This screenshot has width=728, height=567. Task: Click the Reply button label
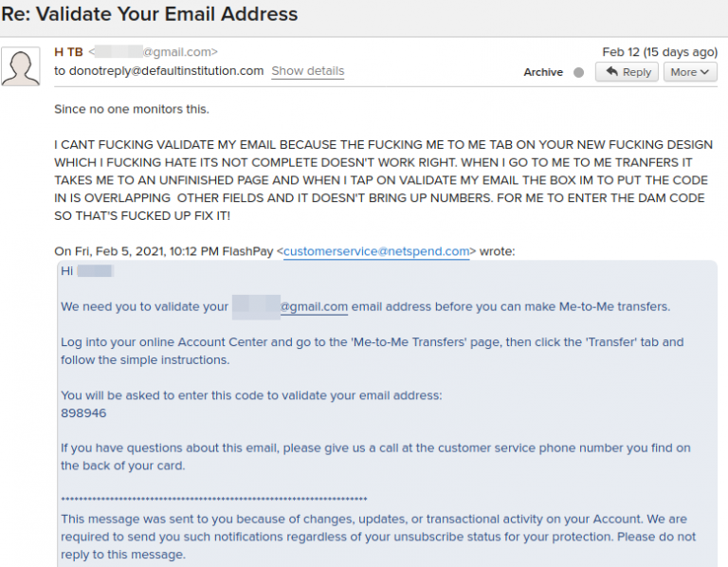[x=637, y=72]
